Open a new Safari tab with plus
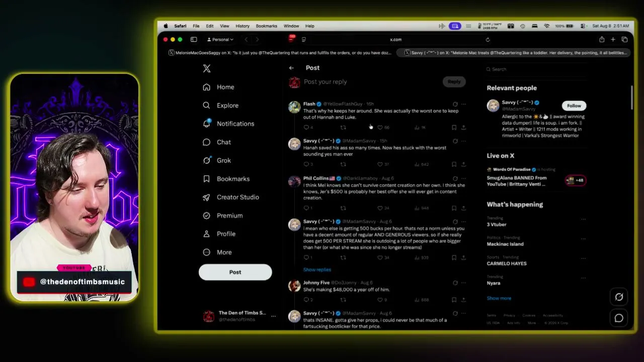This screenshot has height=362, width=644. coord(613,40)
